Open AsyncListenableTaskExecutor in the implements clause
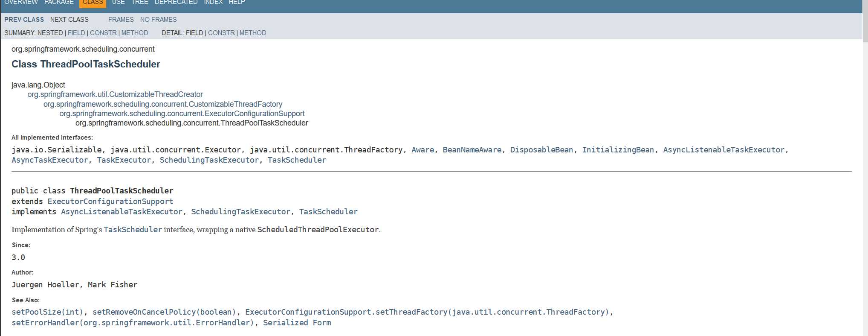The width and height of the screenshot is (868, 336). (x=122, y=212)
